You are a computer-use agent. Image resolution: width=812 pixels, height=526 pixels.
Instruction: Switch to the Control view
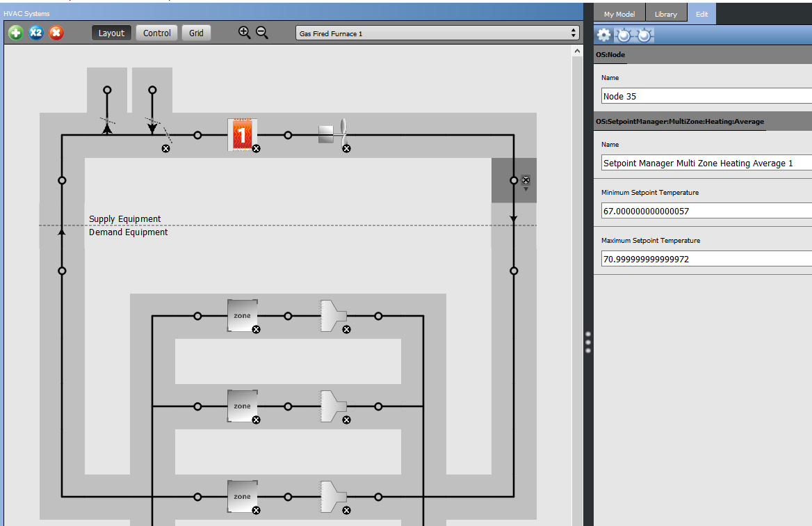[157, 33]
